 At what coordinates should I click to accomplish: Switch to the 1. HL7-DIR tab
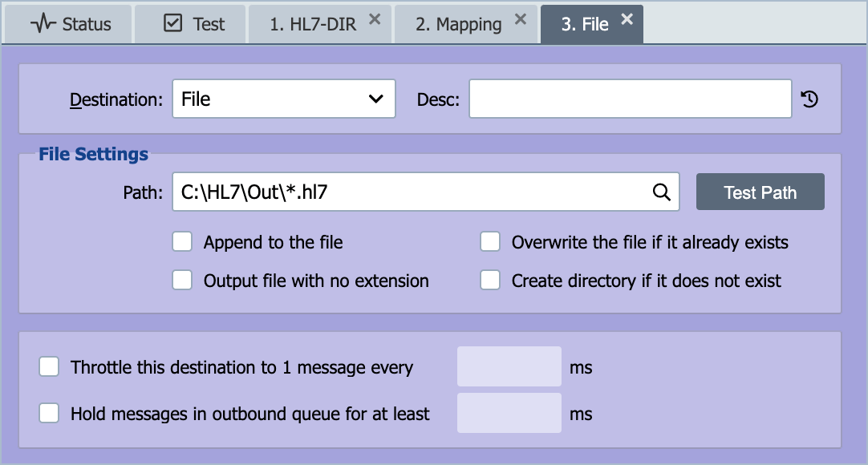pyautogui.click(x=313, y=24)
